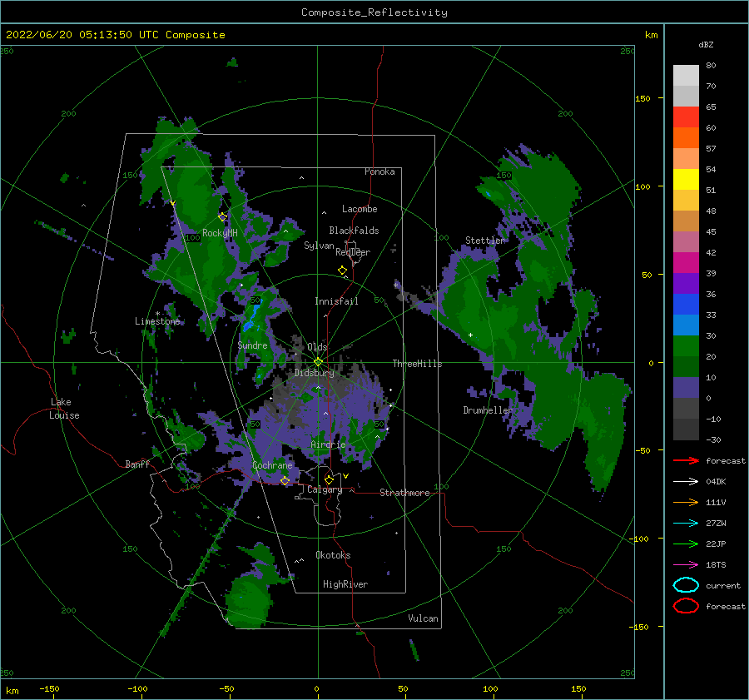Click yellow diamond marker below RedDeer
749x700 pixels.
(343, 271)
